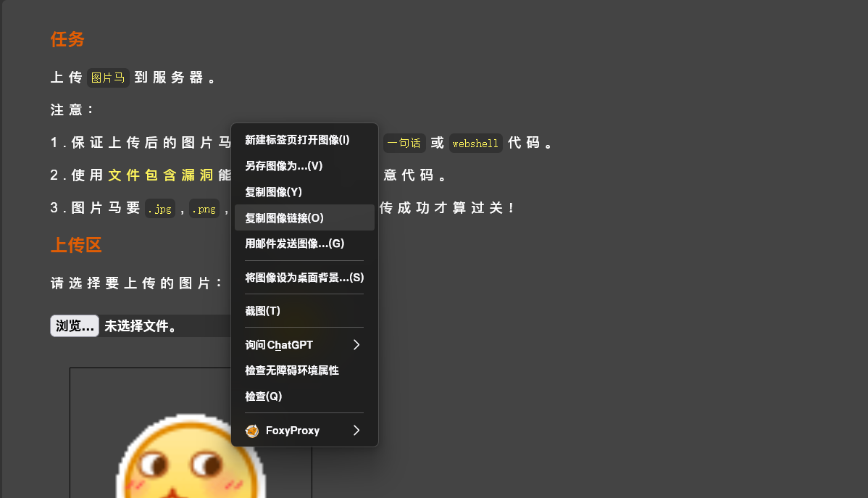Select 检查无障碍环境属性 menu entry
The image size is (868, 498).
(x=304, y=370)
